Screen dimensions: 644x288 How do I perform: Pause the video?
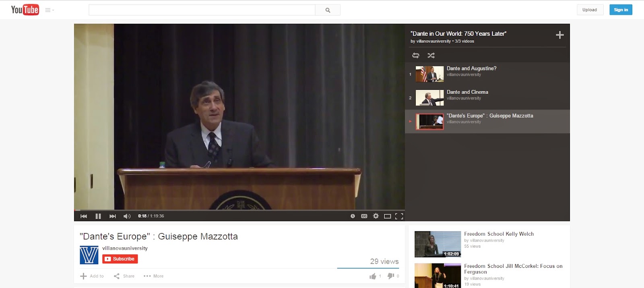point(98,216)
